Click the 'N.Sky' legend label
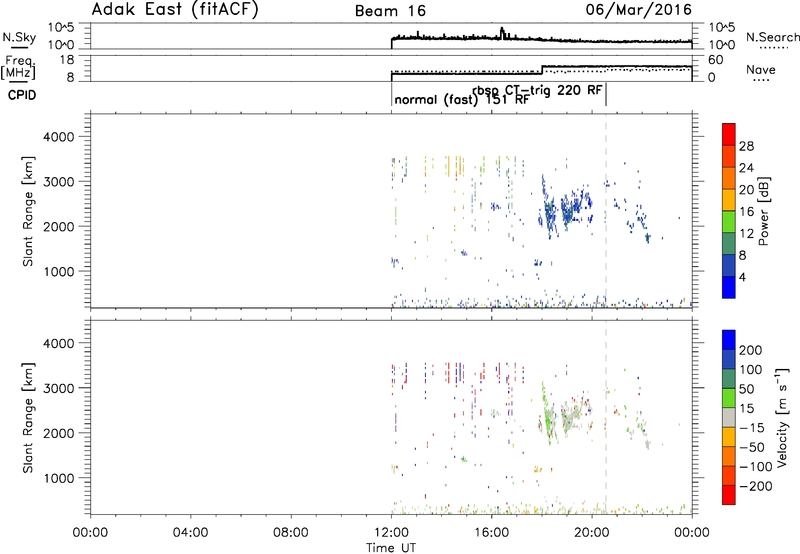800x554 pixels. click(19, 37)
